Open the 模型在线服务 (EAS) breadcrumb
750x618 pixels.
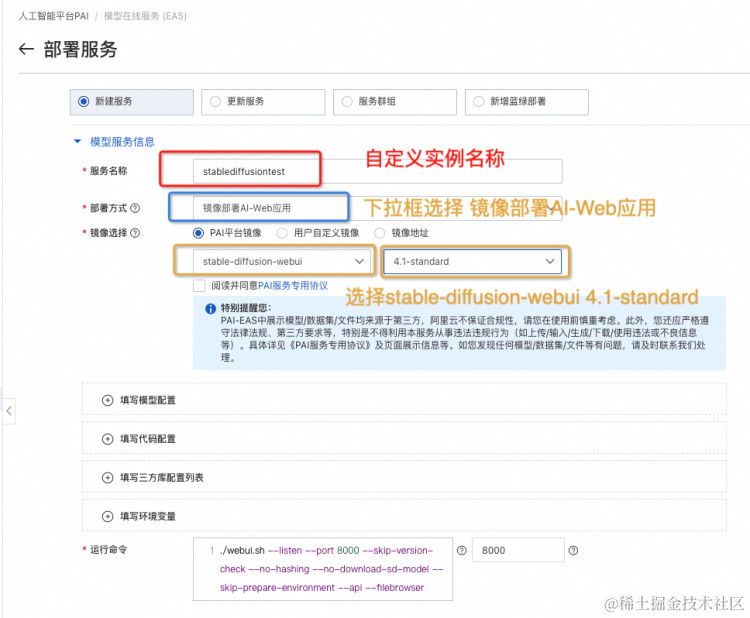pos(145,16)
